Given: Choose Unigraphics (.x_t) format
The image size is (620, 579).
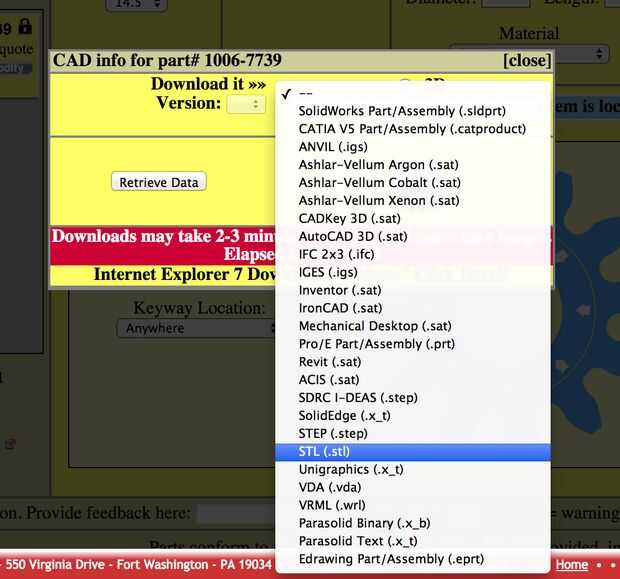Looking at the screenshot, I should pos(412,469).
